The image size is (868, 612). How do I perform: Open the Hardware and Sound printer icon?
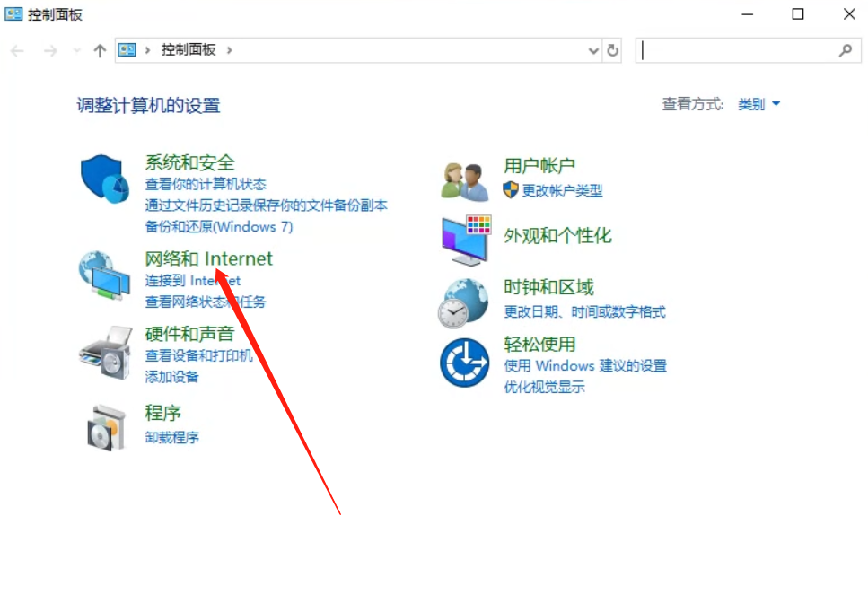pyautogui.click(x=106, y=353)
